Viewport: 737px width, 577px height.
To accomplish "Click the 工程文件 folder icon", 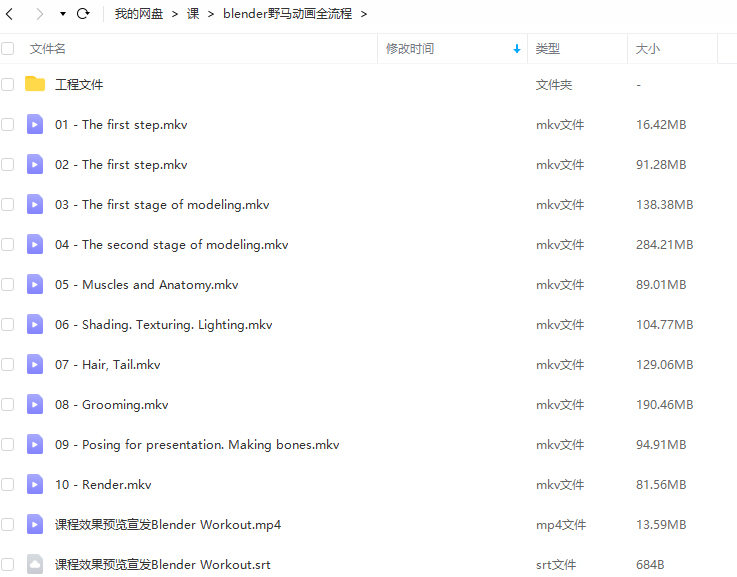I will pos(35,85).
